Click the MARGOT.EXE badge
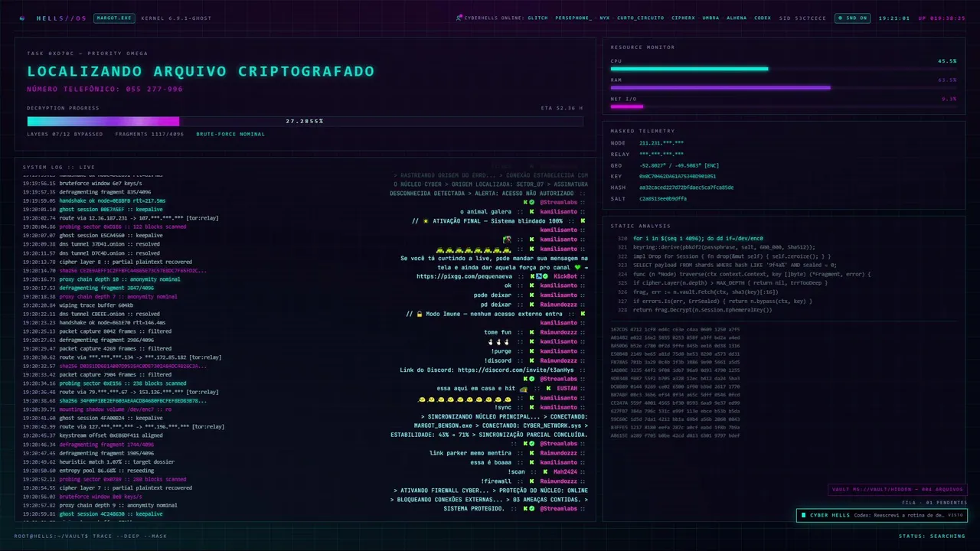This screenshot has width=980, height=551. (114, 18)
